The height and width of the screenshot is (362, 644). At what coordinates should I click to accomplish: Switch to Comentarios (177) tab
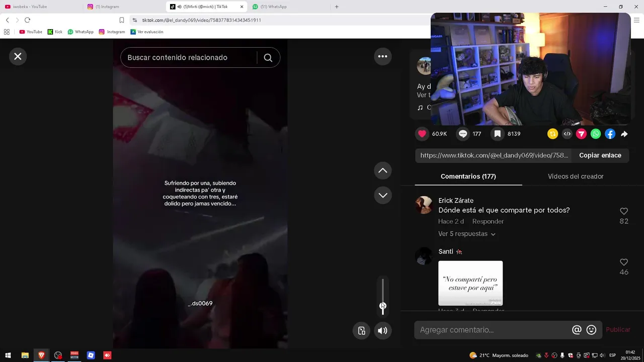point(468,176)
